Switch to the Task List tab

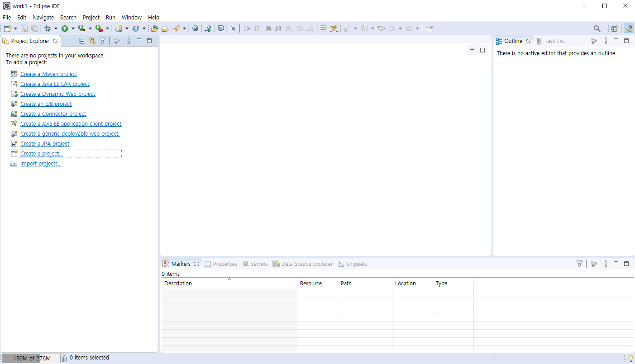coord(551,41)
